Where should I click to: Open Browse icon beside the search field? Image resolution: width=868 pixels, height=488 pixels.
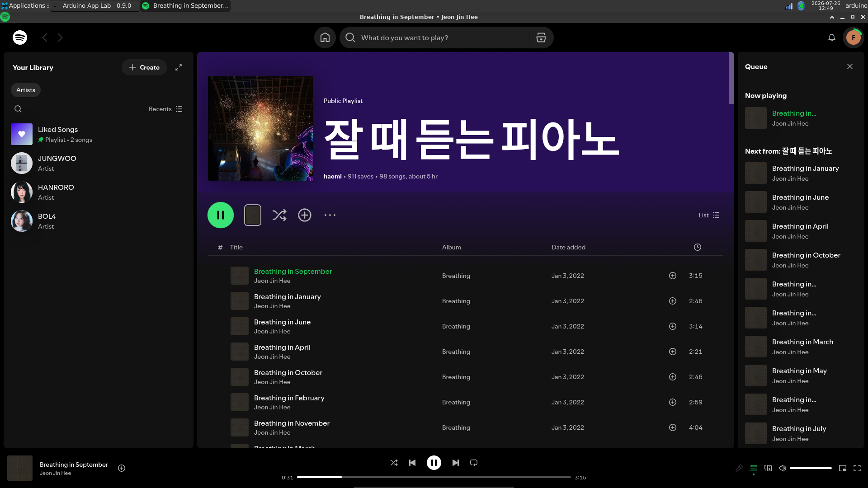coord(541,38)
